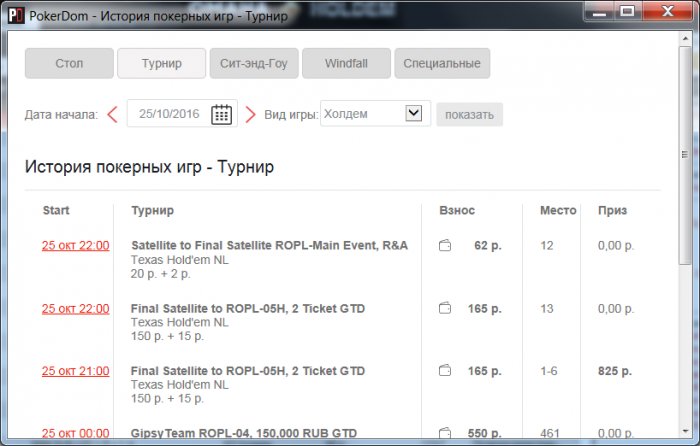Screen dimensions: 700x446
Task: Click the 825 р. prize value
Action: (x=615, y=371)
